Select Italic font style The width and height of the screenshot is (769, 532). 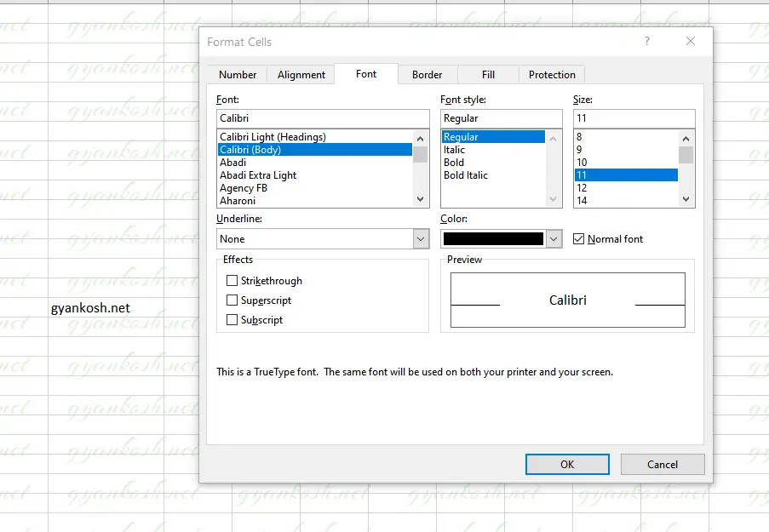[x=493, y=150]
